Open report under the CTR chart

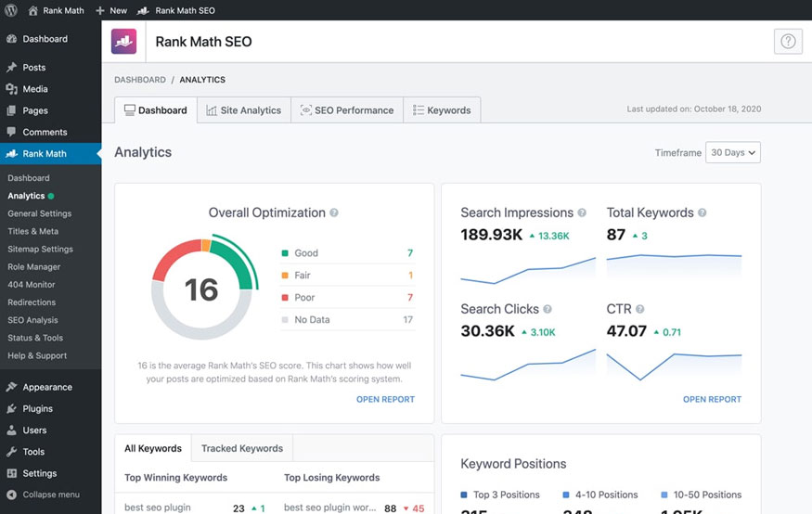click(712, 399)
